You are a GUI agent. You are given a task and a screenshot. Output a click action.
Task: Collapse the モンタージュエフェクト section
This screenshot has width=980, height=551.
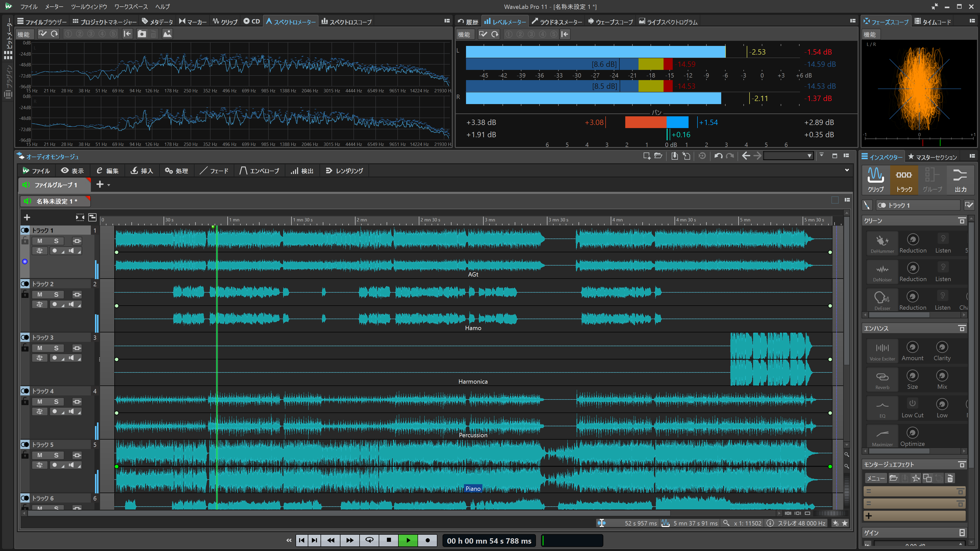[962, 465]
